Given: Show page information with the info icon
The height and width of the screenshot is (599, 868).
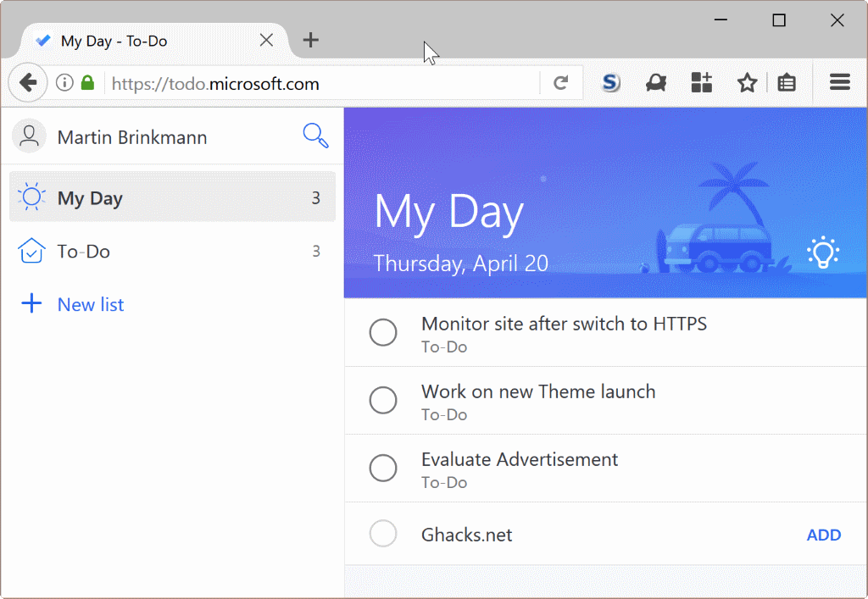Looking at the screenshot, I should [x=64, y=82].
